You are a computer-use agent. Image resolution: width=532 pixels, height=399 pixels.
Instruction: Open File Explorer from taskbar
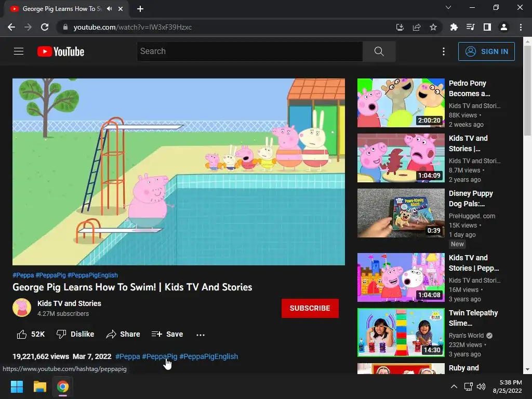[39, 387]
